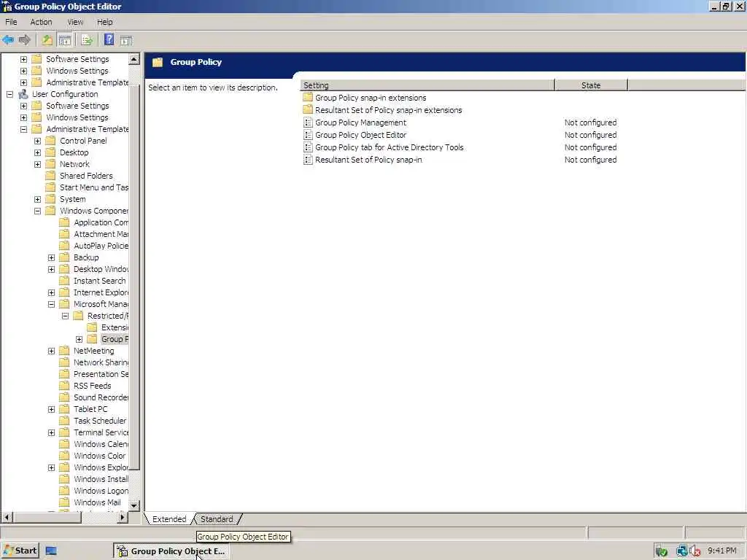The height and width of the screenshot is (560, 747).
Task: Click the Back arrow in the toolbar
Action: [x=7, y=40]
